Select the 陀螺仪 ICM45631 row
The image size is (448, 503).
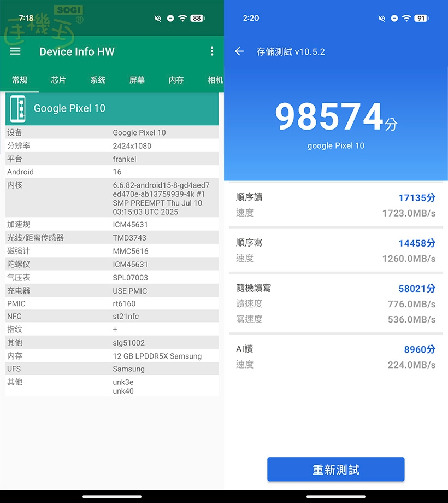click(112, 264)
